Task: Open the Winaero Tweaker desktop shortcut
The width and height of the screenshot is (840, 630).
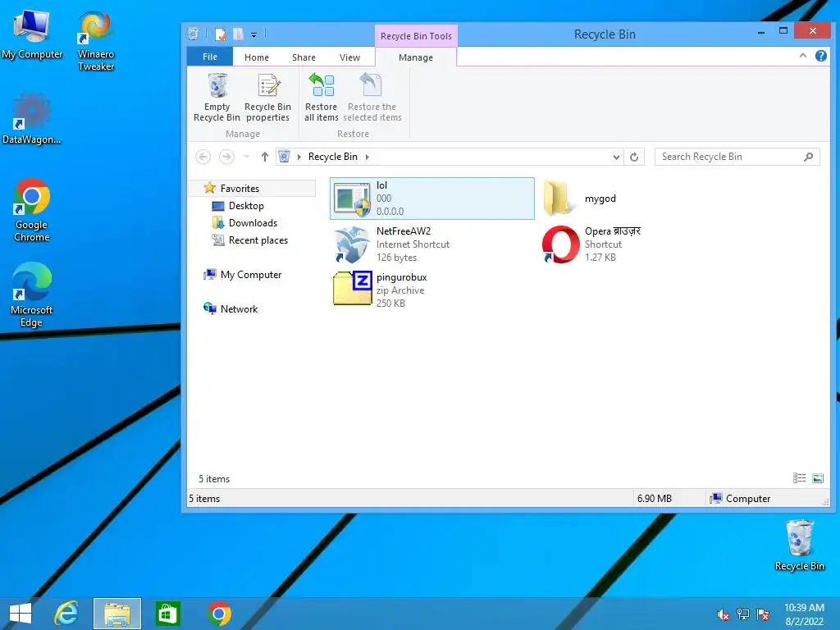Action: [96, 41]
